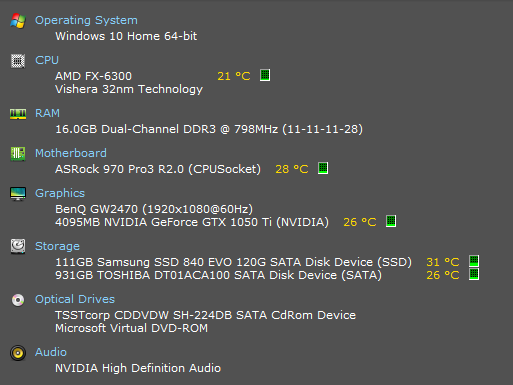The width and height of the screenshot is (513, 385).
Task: Click the CPU temperature graph indicator
Action: (265, 75)
